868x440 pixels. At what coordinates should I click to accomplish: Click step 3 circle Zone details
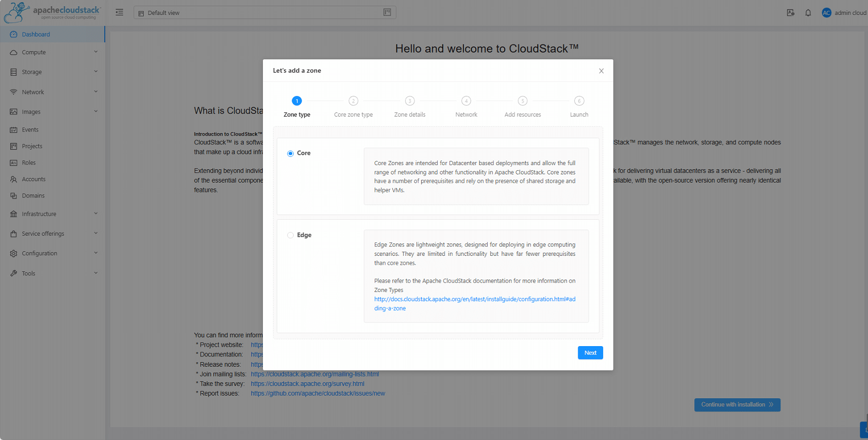410,101
